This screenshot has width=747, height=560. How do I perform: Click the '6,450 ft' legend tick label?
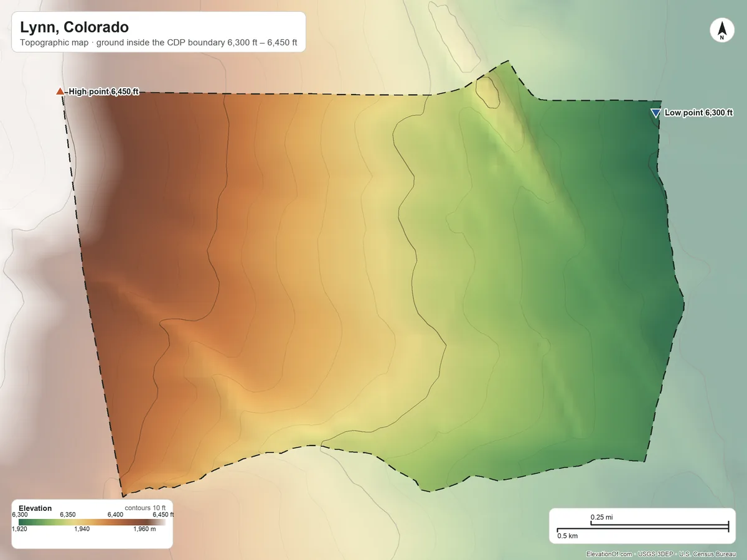click(x=163, y=515)
